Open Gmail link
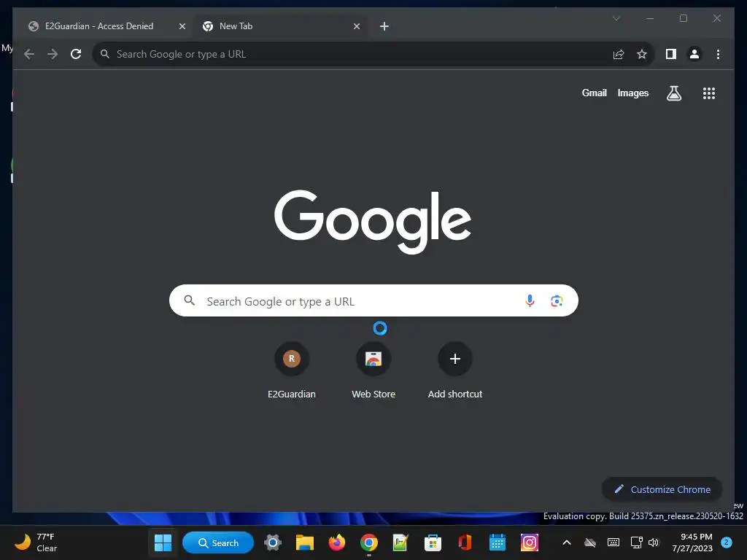 (x=594, y=93)
